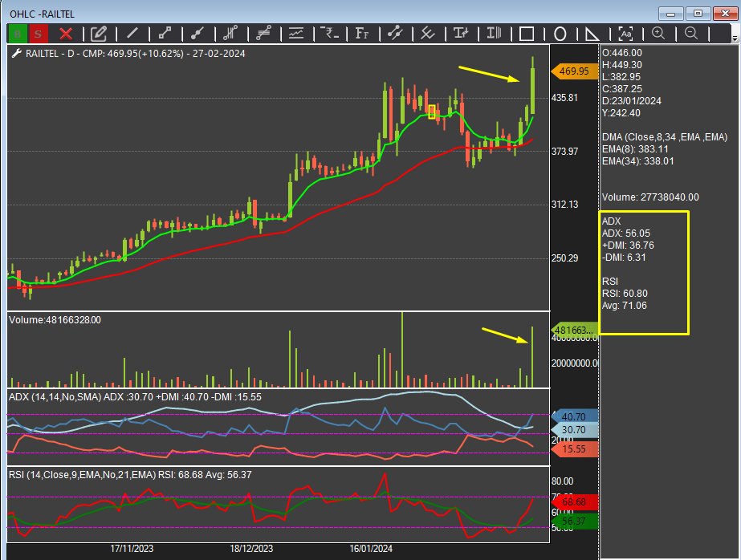Choose the text annotation tool
This screenshot has height=560, width=741.
point(625,33)
